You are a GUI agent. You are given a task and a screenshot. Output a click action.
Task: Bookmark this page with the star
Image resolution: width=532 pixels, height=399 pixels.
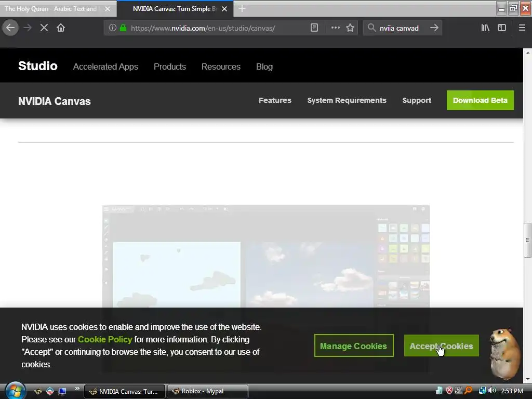click(350, 28)
